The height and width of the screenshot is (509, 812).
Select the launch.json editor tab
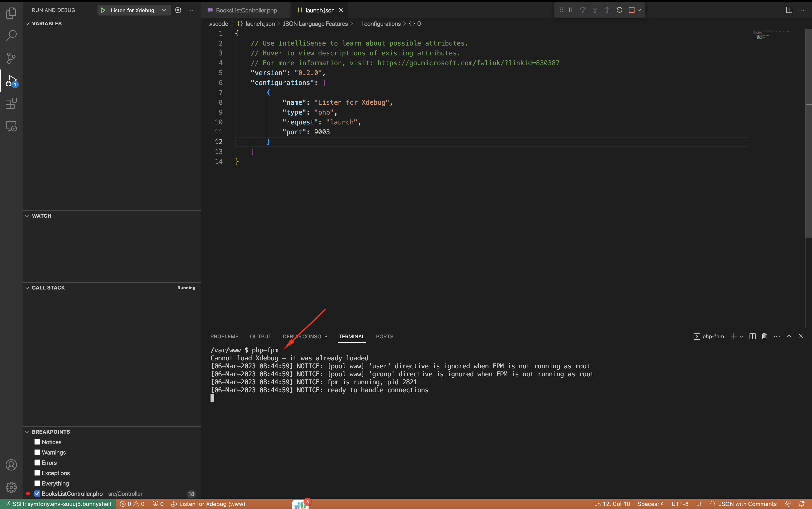(x=319, y=10)
